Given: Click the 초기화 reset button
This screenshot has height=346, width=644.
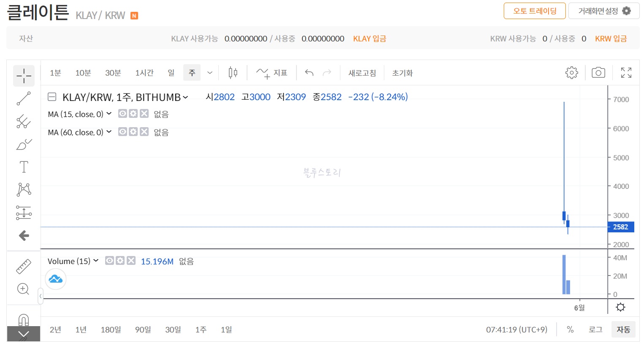Looking at the screenshot, I should (402, 73).
